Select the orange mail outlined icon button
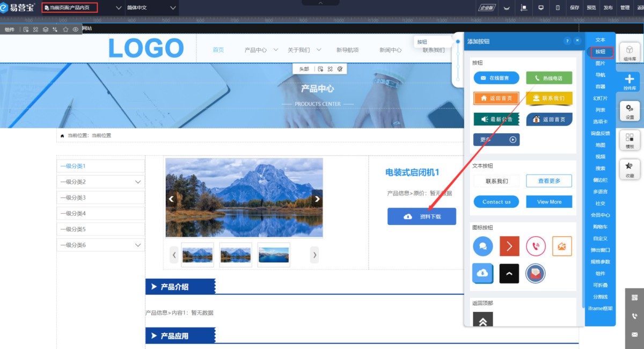The image size is (644, 349). pyautogui.click(x=562, y=246)
